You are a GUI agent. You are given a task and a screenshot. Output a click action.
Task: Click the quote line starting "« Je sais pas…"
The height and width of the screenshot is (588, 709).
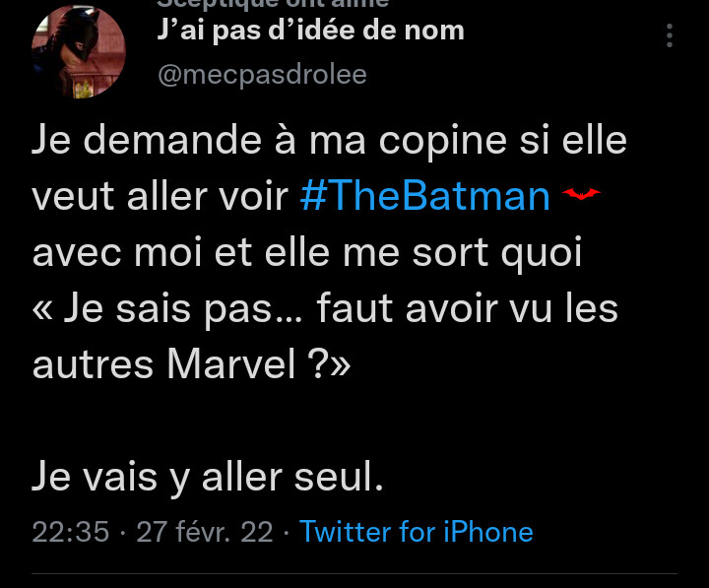[325, 308]
